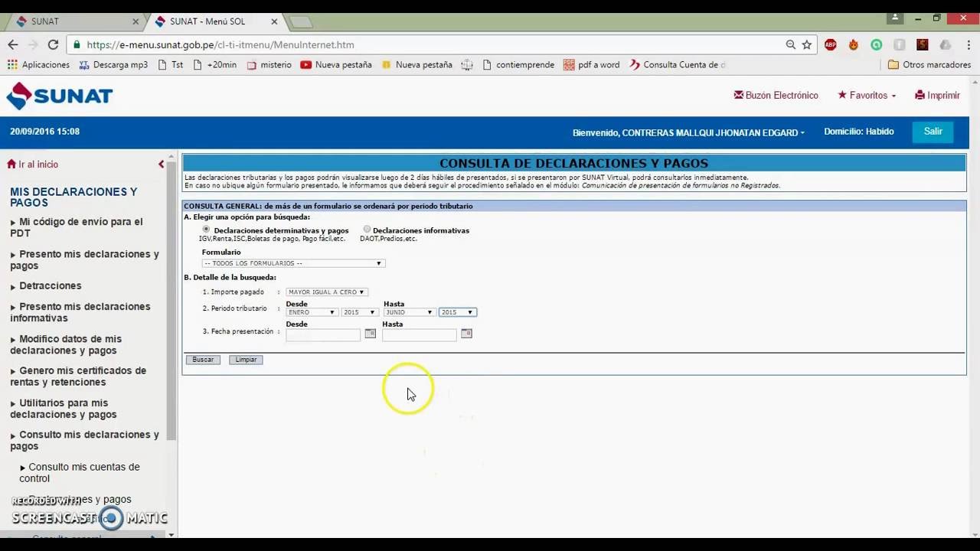The image size is (980, 551).
Task: Go to Ir al inicio
Action: [x=33, y=165]
